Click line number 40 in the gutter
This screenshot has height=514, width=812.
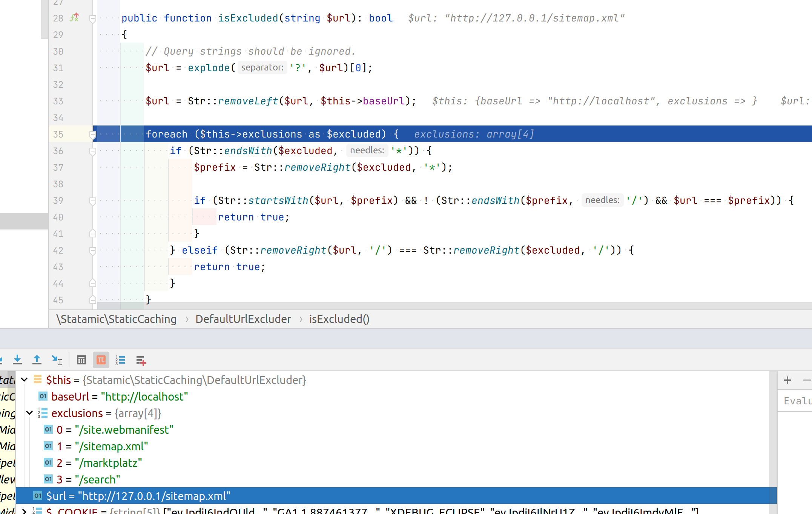pyautogui.click(x=58, y=217)
